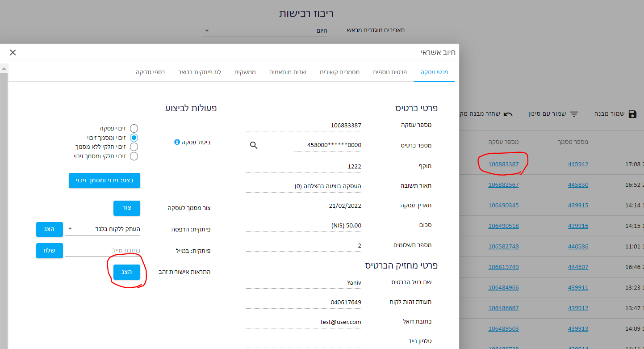This screenshot has height=349, width=644.
Task: Click in the כתובת מייל email field
Action: coord(103,251)
